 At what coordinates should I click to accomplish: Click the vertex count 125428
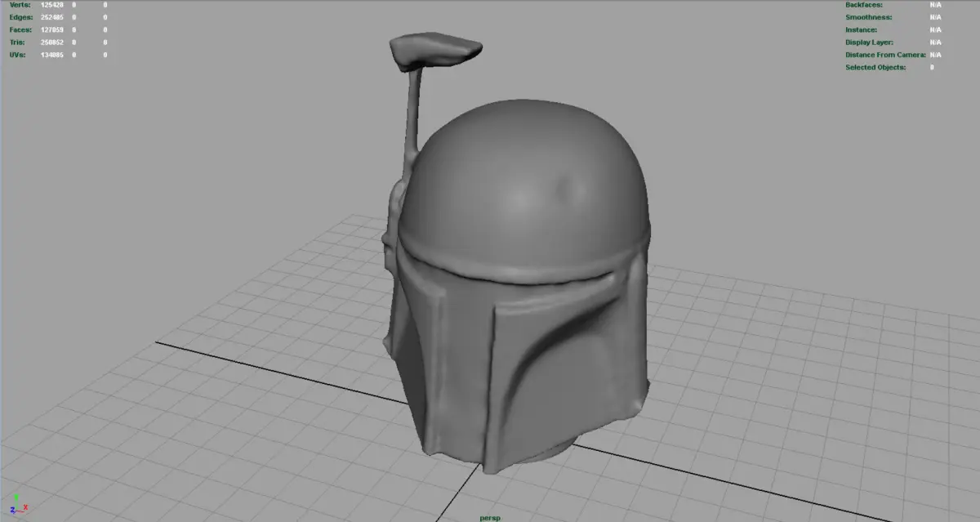[x=51, y=5]
